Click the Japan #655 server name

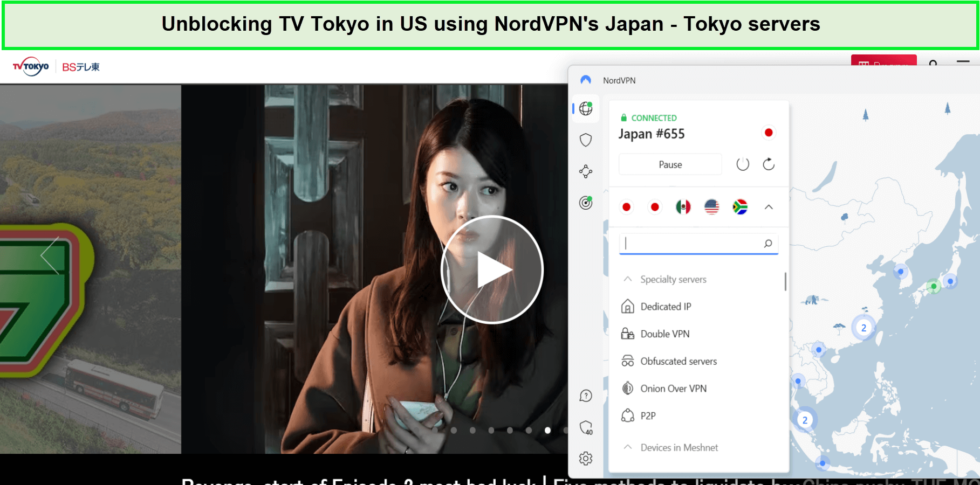click(652, 134)
